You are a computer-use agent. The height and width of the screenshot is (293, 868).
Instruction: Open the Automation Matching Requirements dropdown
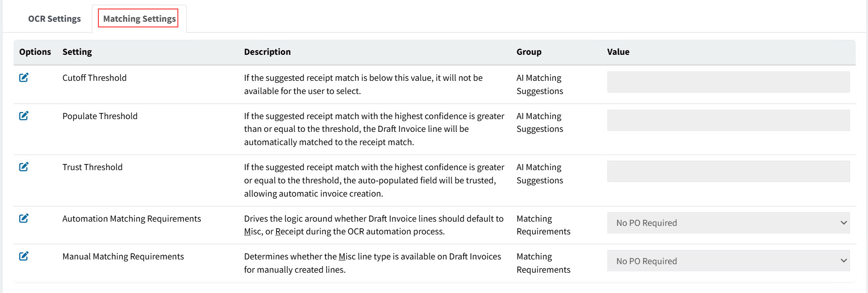click(728, 223)
